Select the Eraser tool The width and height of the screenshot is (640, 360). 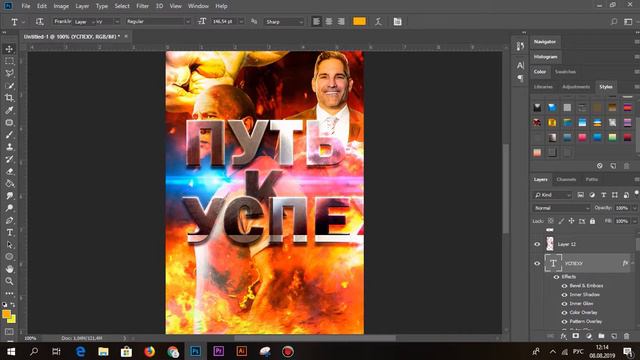click(x=9, y=171)
